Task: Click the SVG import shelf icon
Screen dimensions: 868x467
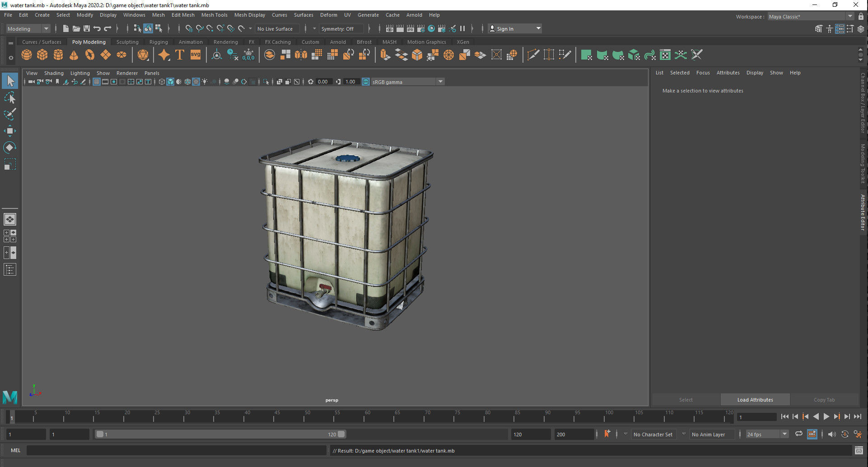Action: click(196, 55)
